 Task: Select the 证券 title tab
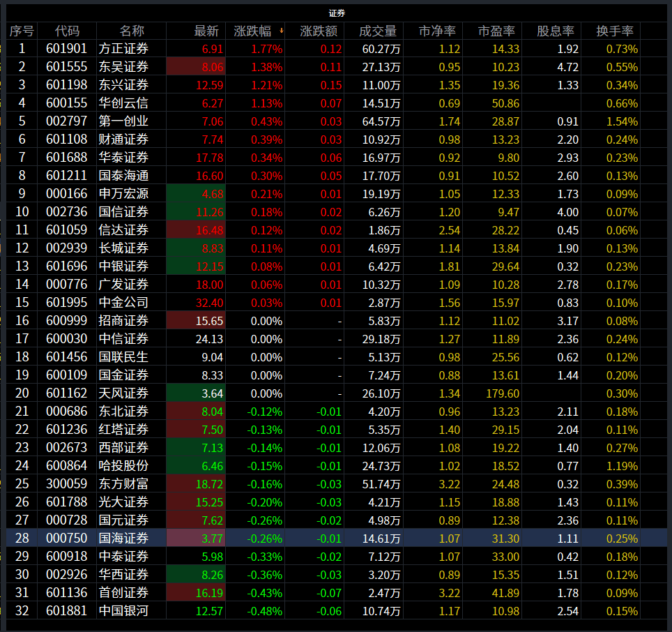(337, 13)
